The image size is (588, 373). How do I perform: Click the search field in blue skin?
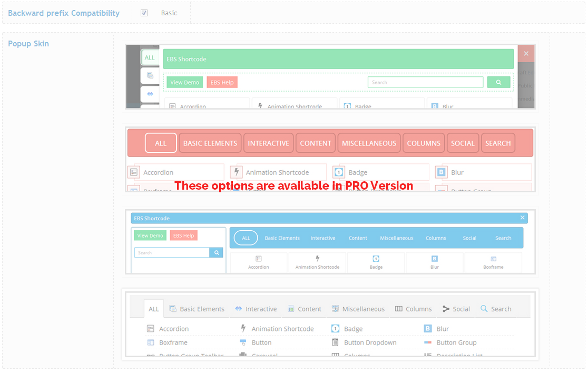(172, 253)
